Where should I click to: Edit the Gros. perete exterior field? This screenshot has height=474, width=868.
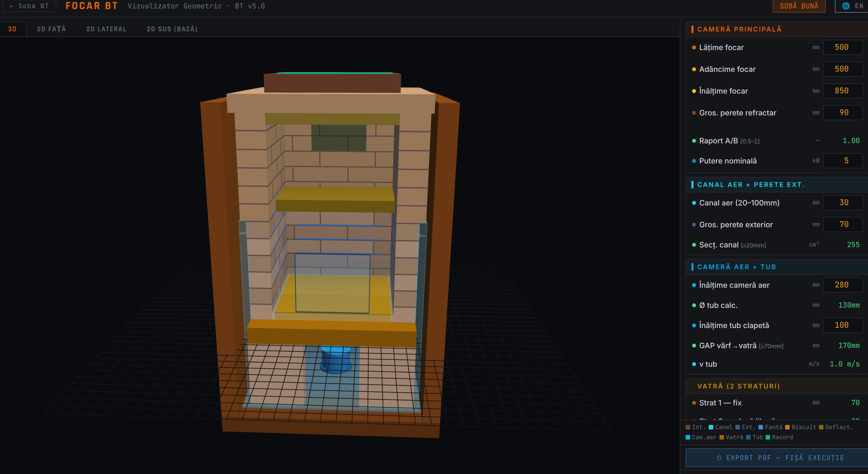[842, 224]
